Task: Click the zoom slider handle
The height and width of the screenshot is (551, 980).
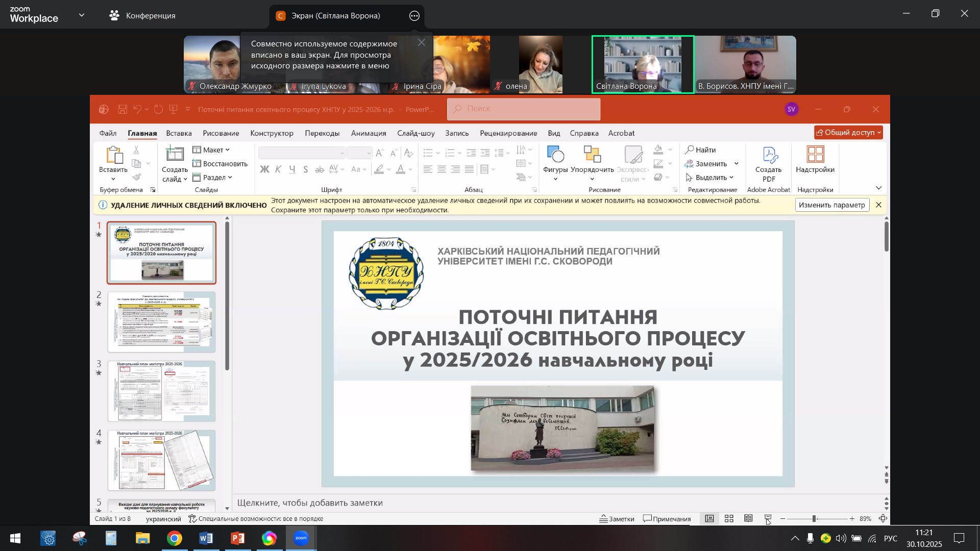Action: click(814, 519)
